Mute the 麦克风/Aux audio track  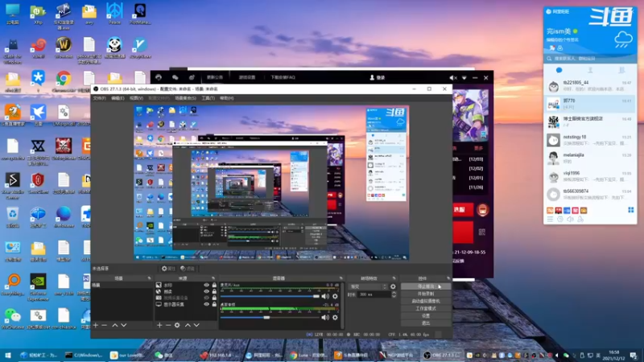[x=325, y=296]
